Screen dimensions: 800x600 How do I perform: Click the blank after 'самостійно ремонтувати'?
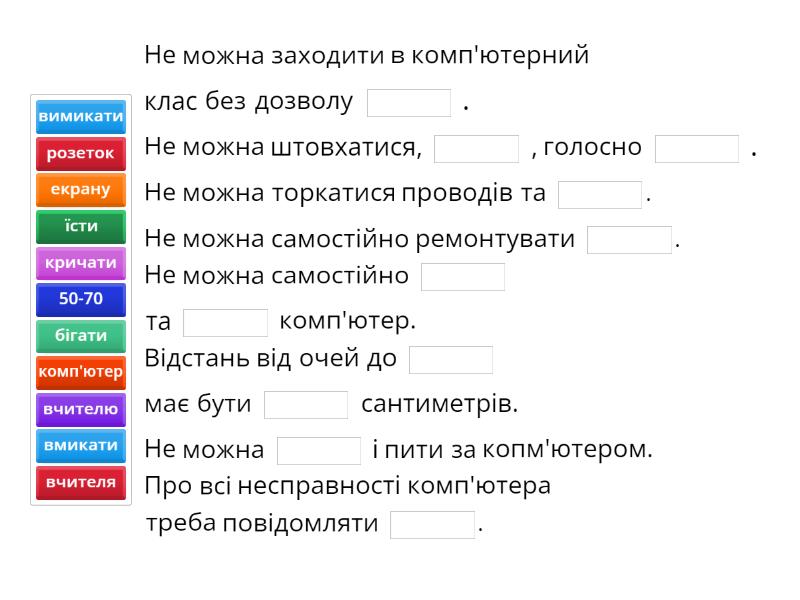tap(629, 241)
